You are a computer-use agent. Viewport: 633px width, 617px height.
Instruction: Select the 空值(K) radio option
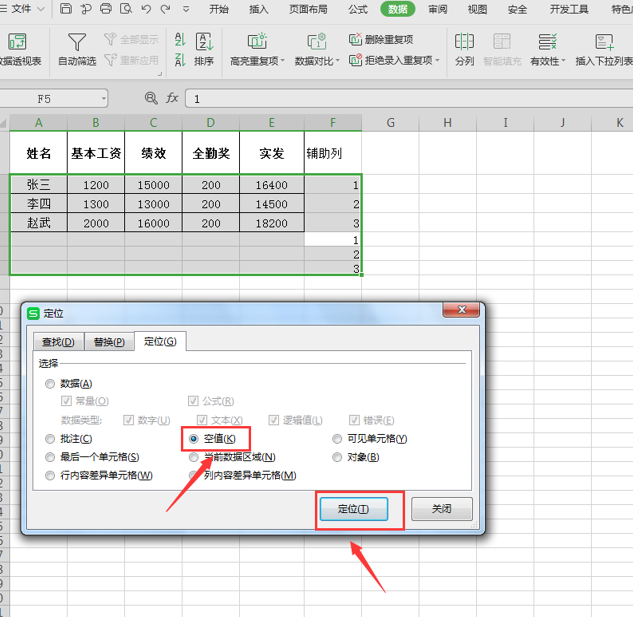[x=194, y=439]
